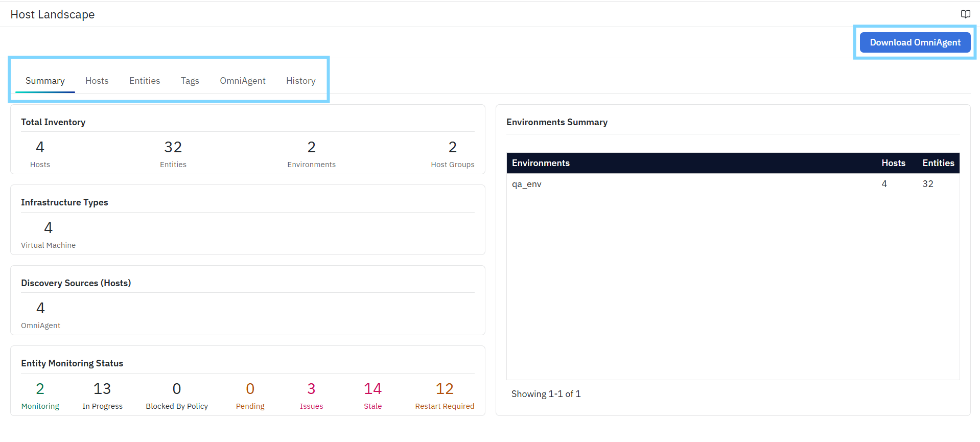Go to the Tags tab

click(x=190, y=81)
